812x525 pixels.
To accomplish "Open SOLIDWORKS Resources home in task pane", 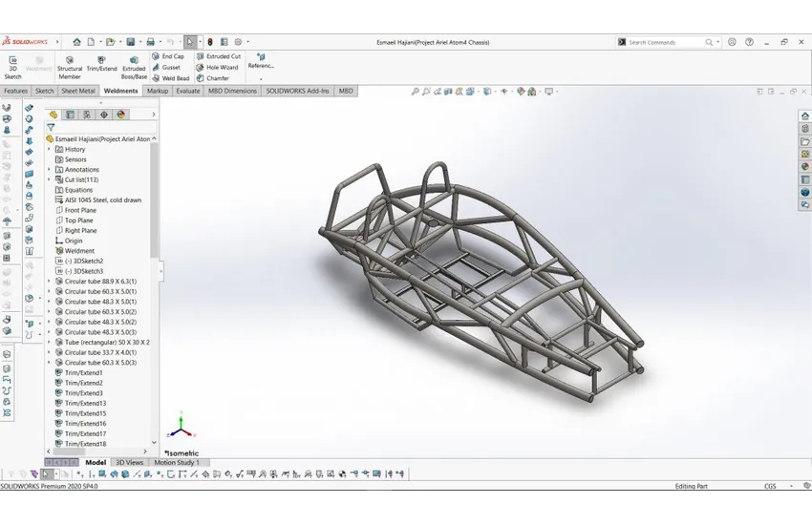I will click(804, 115).
